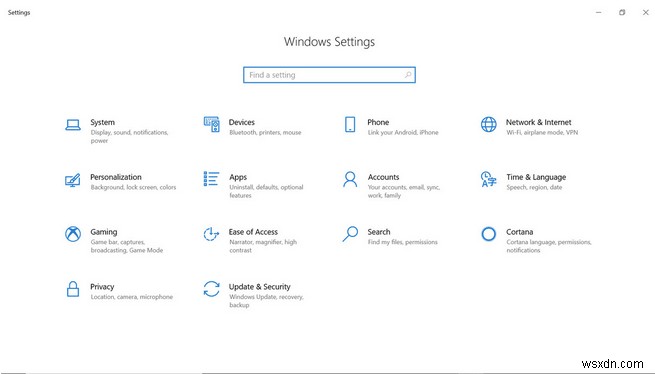The height and width of the screenshot is (374, 655).
Task: Close the Settings window
Action: (x=645, y=13)
